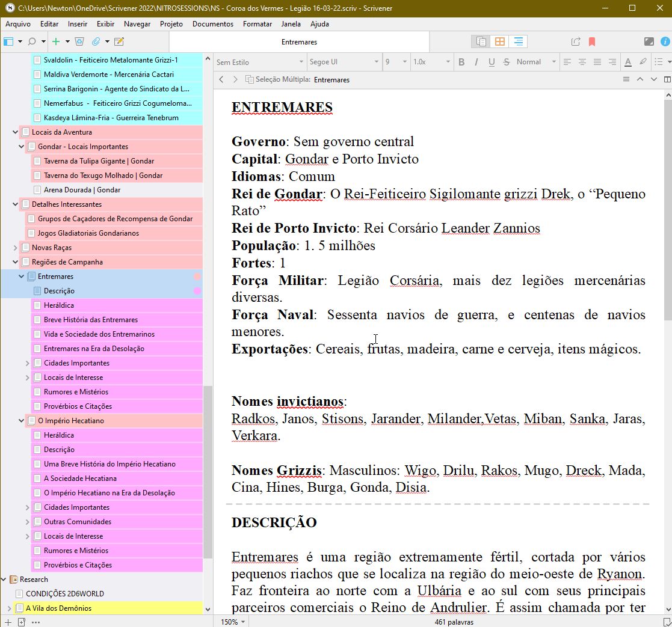Viewport: 672px width, 627px height.
Task: Click the Entremares toolbar title field
Action: coord(299,42)
